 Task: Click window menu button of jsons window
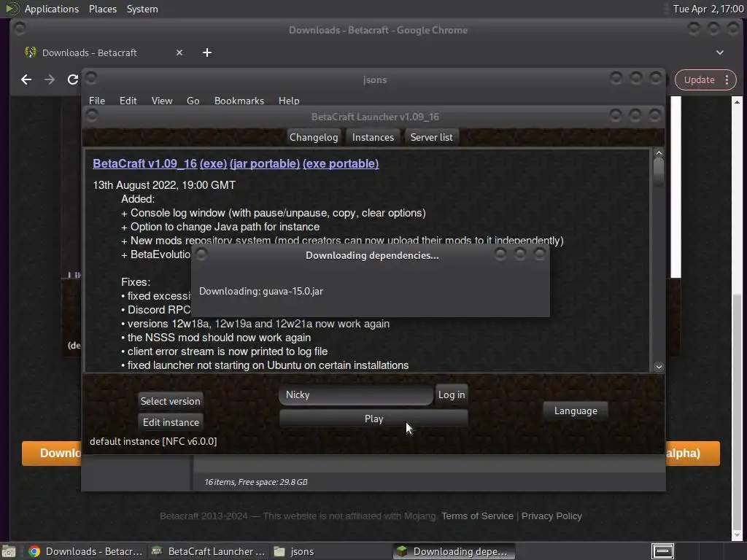[x=91, y=77]
